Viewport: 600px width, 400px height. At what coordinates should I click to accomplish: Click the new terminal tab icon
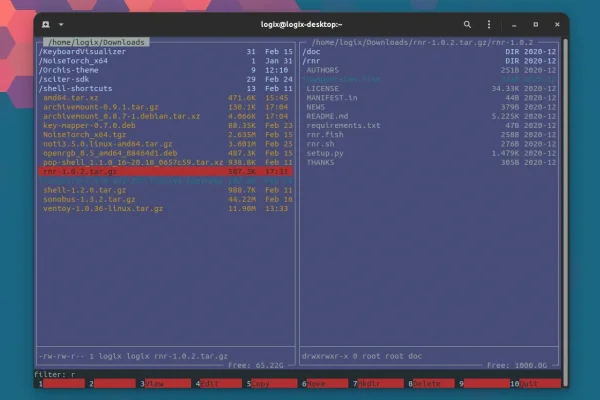46,24
